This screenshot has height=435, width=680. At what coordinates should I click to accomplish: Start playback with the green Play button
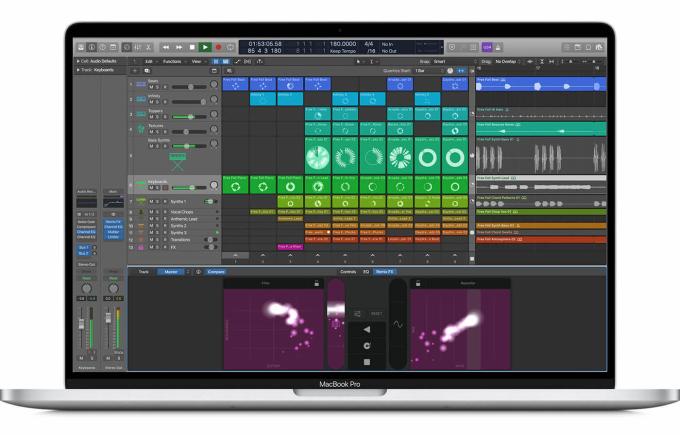(205, 47)
